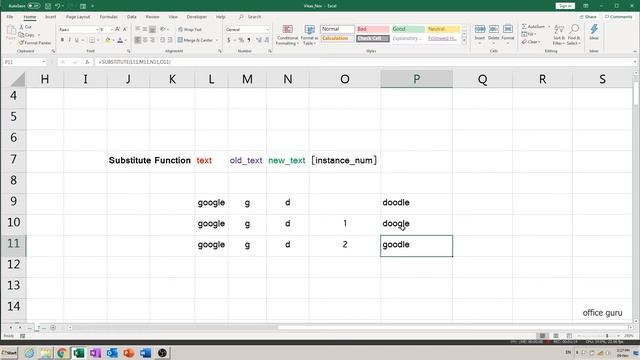Click the Accounting dollar format icon
640x360 pixels.
click(229, 40)
